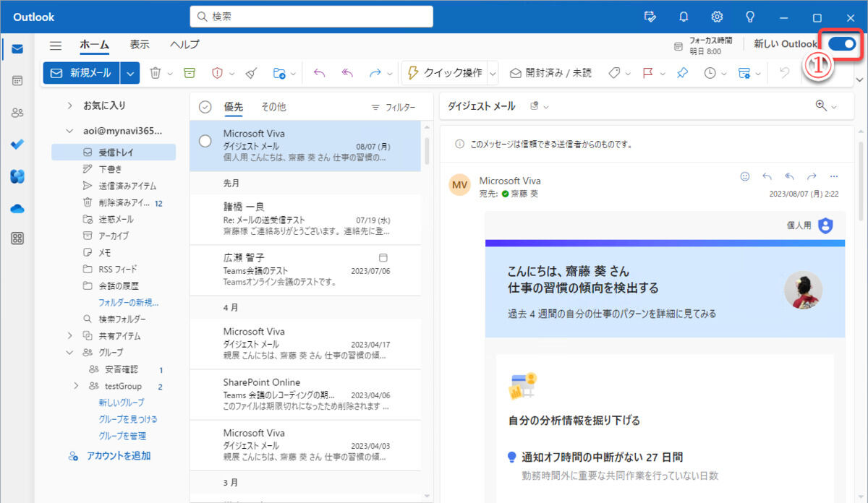Viewport: 868px width, 503px height.
Task: Report message with the red shield icon
Action: (217, 73)
